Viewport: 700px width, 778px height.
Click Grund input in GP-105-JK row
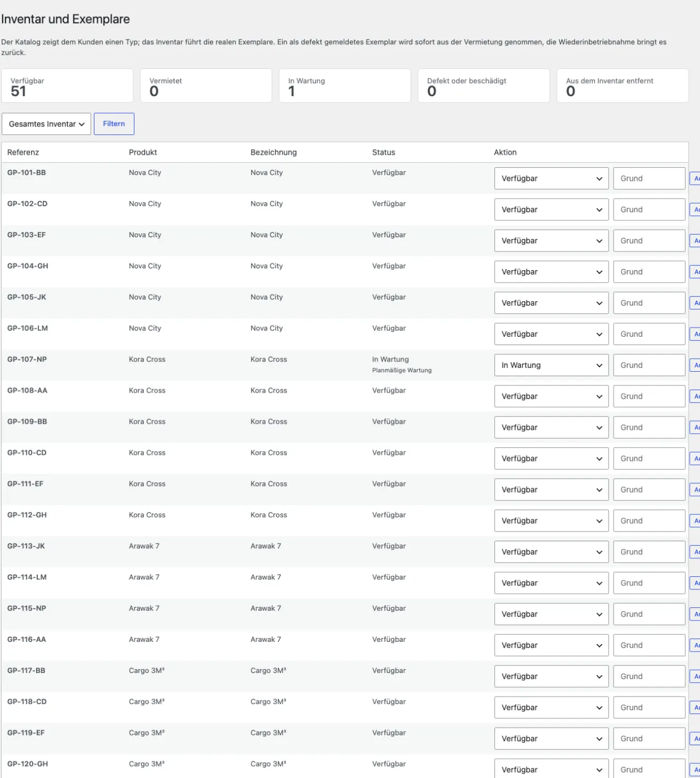coord(649,303)
